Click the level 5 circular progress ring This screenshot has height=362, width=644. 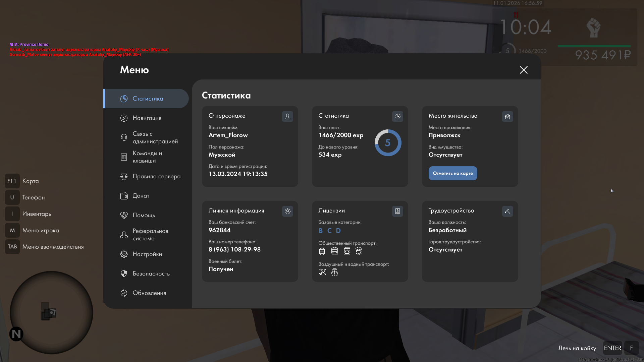(x=388, y=143)
